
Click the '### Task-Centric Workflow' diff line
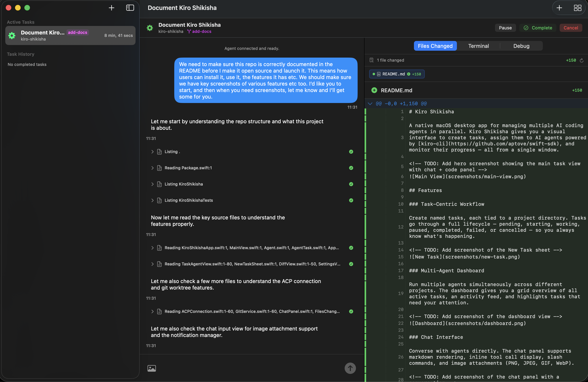pos(446,204)
